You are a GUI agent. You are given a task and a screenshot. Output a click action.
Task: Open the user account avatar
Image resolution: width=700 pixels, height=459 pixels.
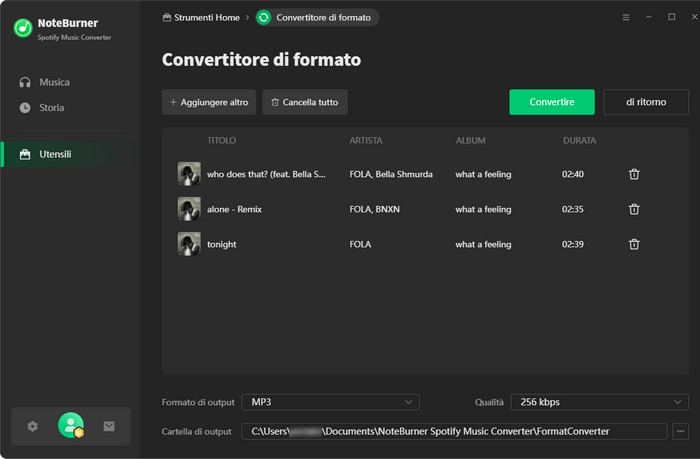coord(71,425)
